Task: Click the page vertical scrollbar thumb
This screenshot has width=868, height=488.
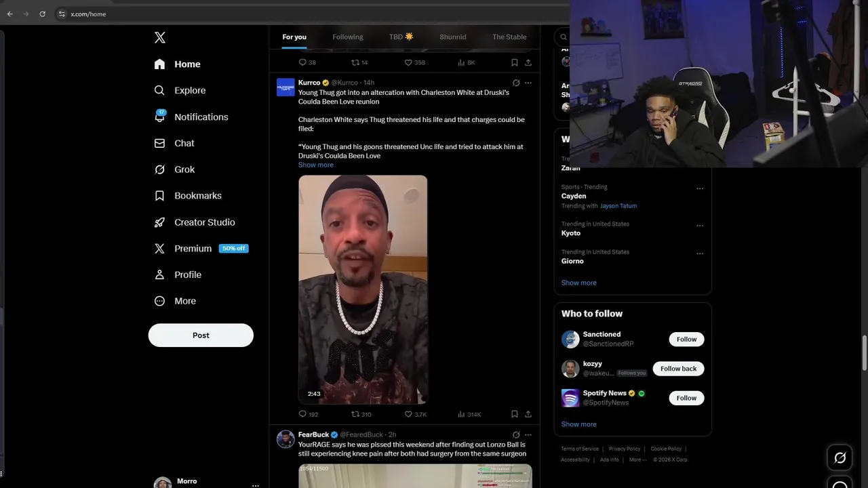Action: (864, 352)
